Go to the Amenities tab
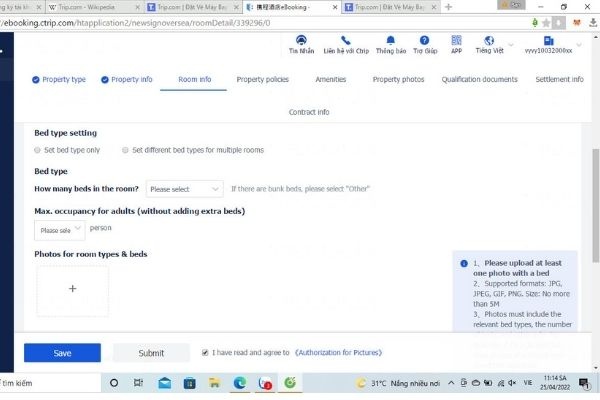 (330, 79)
